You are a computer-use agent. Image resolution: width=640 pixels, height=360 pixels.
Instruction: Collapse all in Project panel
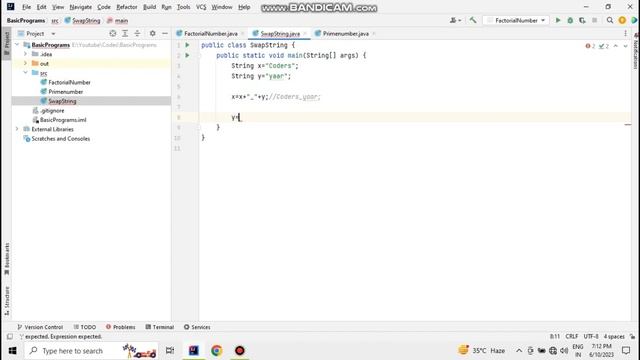(x=137, y=33)
